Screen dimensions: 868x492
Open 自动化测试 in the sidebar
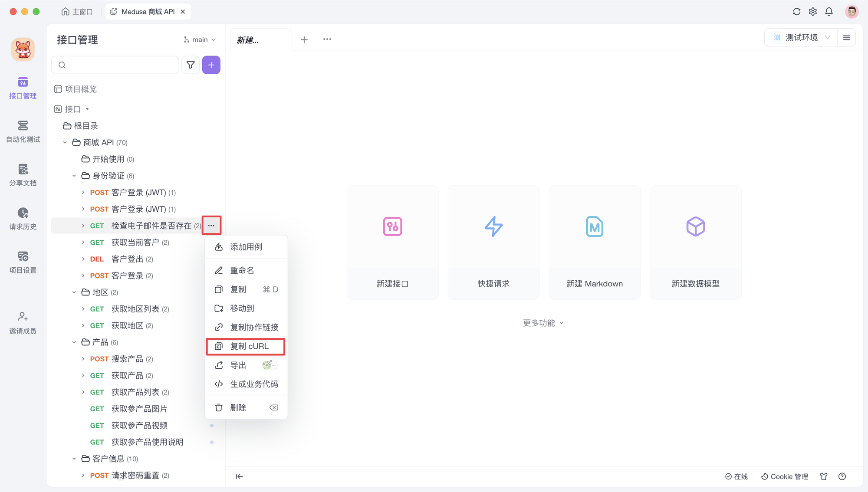pyautogui.click(x=23, y=132)
